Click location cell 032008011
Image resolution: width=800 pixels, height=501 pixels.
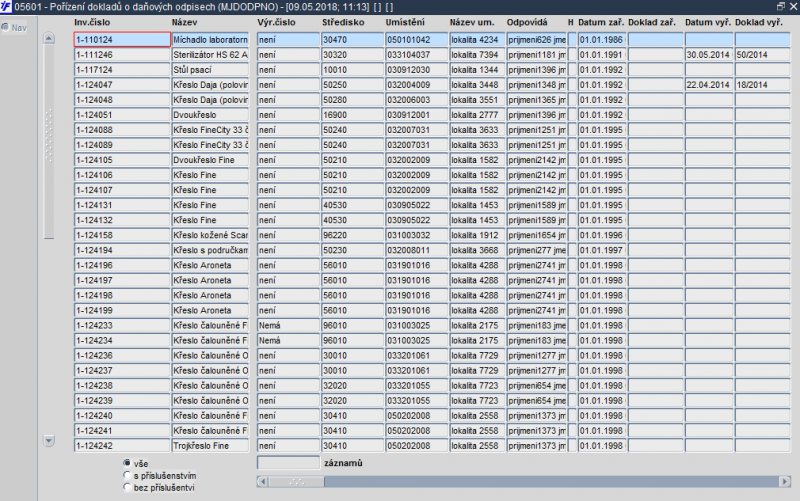(416, 250)
